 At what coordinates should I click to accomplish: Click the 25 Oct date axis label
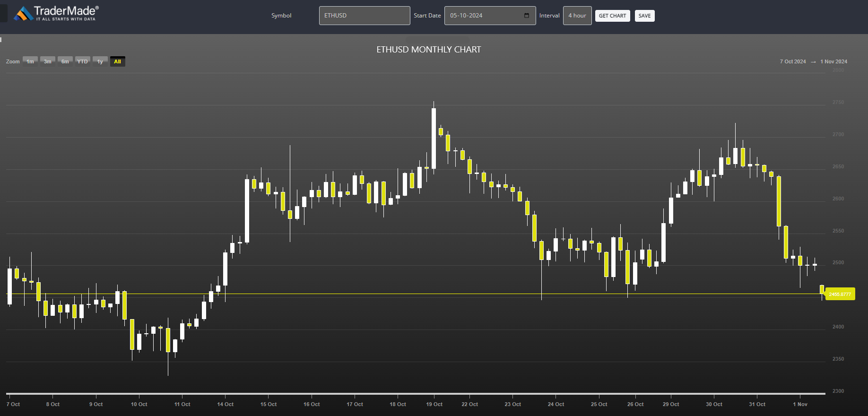click(599, 404)
